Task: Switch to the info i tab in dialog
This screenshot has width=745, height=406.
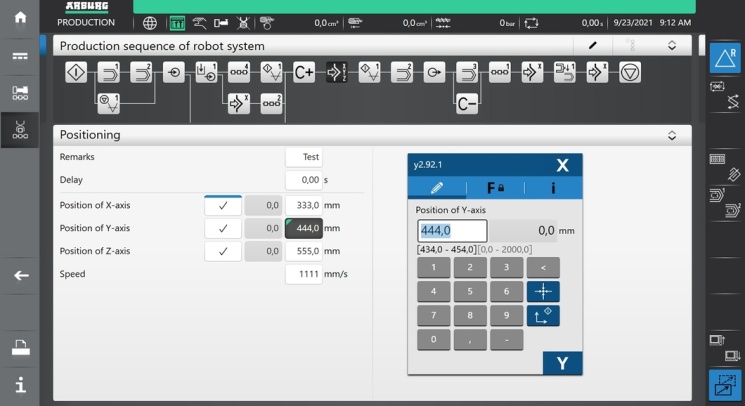Action: click(x=553, y=188)
